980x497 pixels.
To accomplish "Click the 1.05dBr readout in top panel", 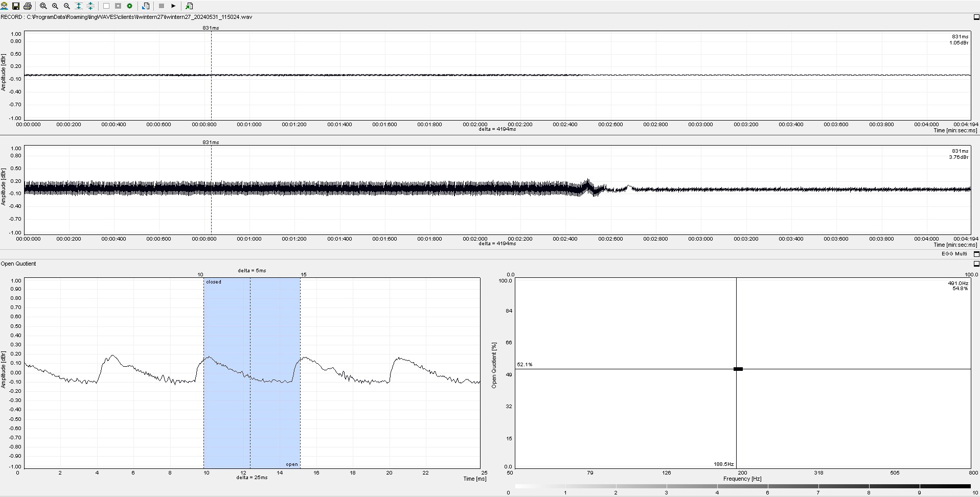I will (959, 43).
